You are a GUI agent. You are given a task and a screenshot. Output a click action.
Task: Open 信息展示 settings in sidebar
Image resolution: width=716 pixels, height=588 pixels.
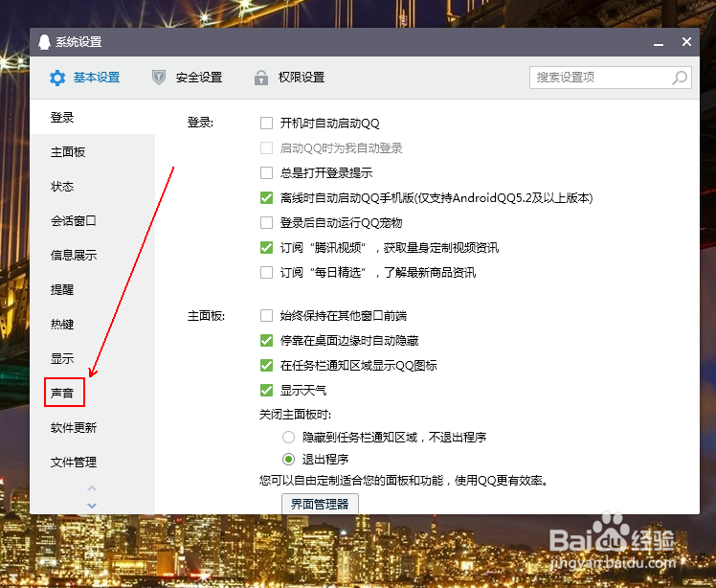92,255
